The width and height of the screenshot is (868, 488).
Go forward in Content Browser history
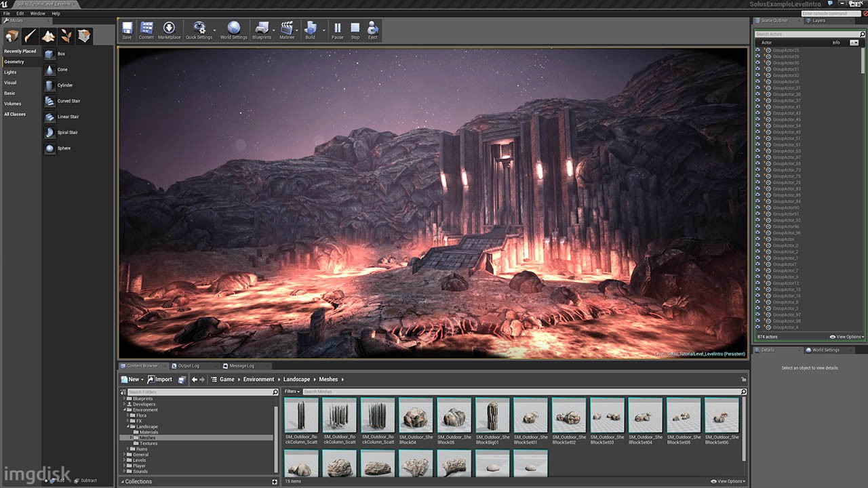(203, 380)
